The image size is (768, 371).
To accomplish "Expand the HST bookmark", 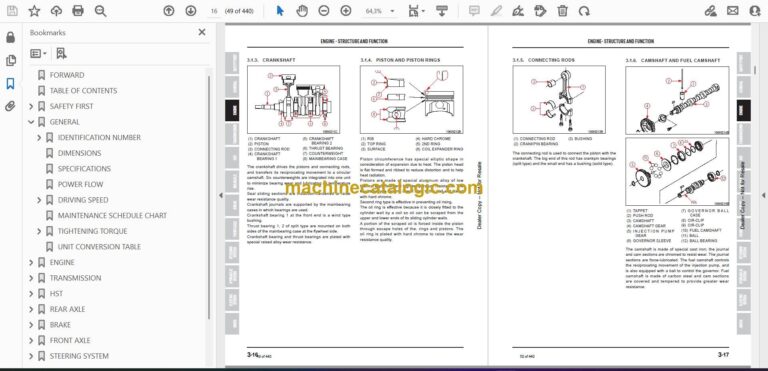I will (31, 294).
